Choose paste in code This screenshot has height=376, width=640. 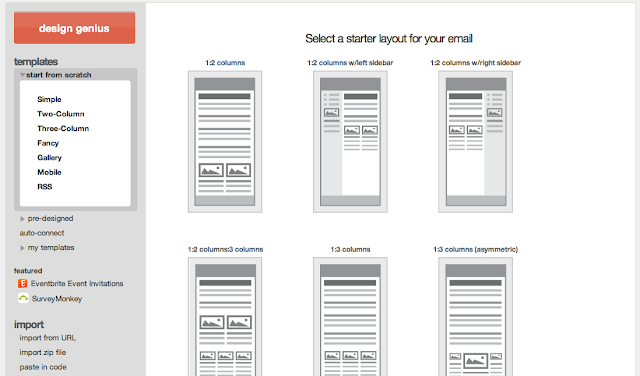pos(43,367)
